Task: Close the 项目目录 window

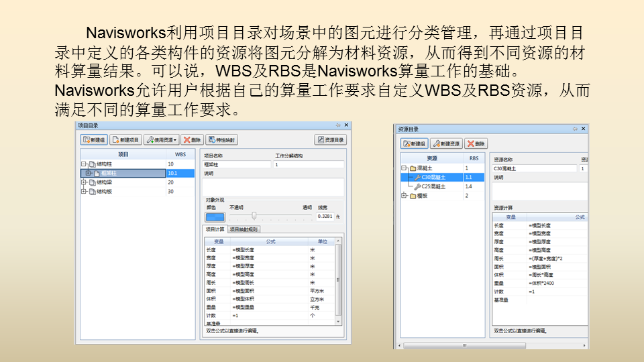Action: [346, 125]
